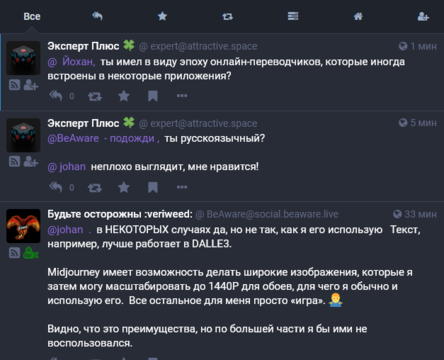Boost the 1 мин post by Эксперт Плюс
444x360 pixels.
click(x=95, y=96)
